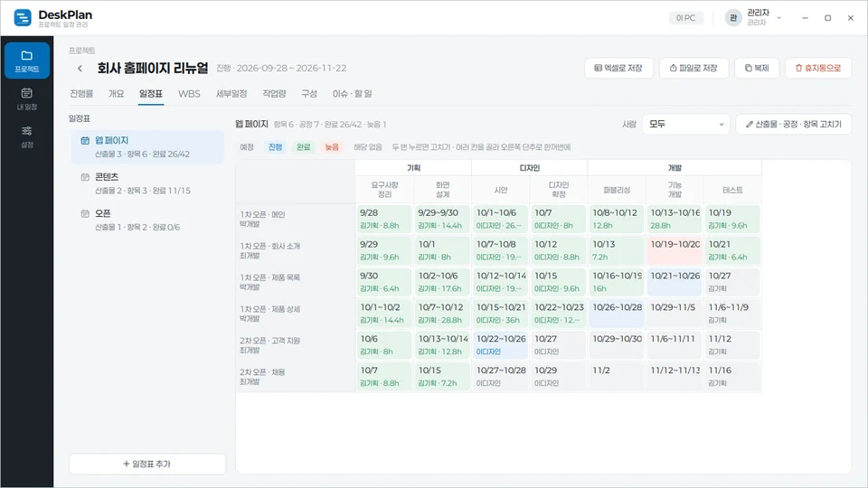Open the 구성 tab

[x=309, y=93]
